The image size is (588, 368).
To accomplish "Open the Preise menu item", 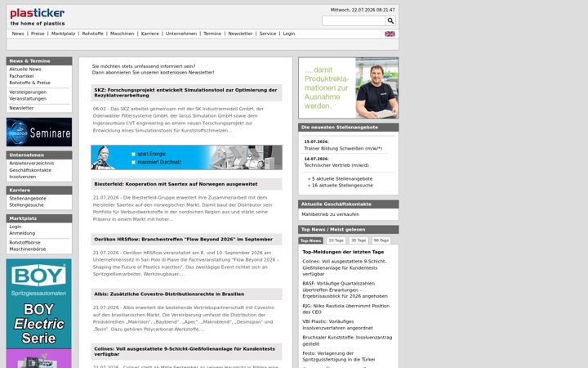I will coord(38,34).
